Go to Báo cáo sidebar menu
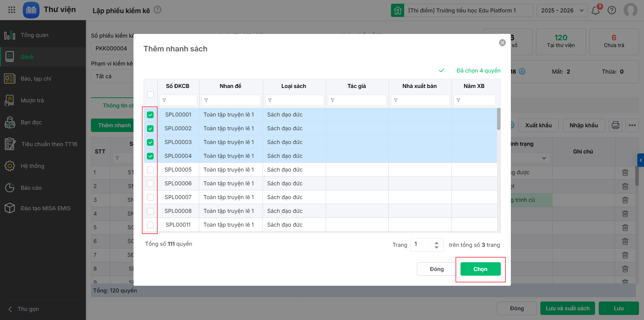This screenshot has height=320, width=644. point(31,188)
